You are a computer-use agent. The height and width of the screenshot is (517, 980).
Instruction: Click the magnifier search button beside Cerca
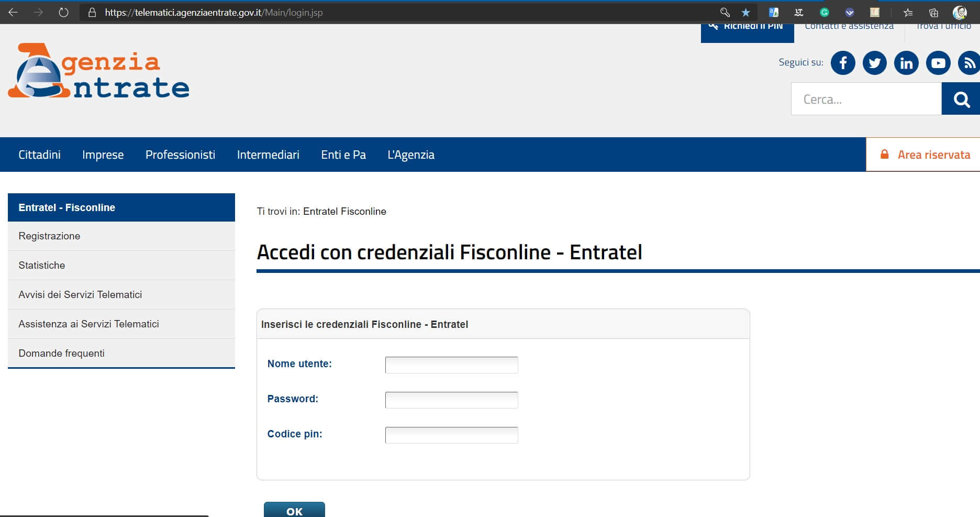pos(961,99)
